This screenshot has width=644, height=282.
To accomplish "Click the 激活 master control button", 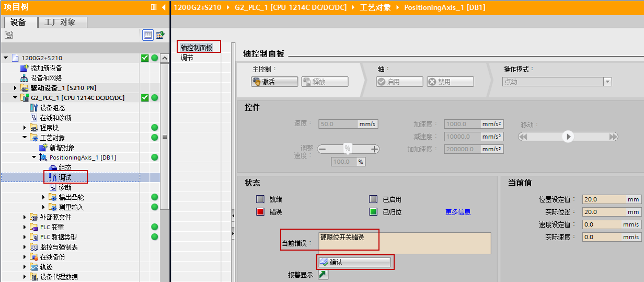I will (x=274, y=82).
